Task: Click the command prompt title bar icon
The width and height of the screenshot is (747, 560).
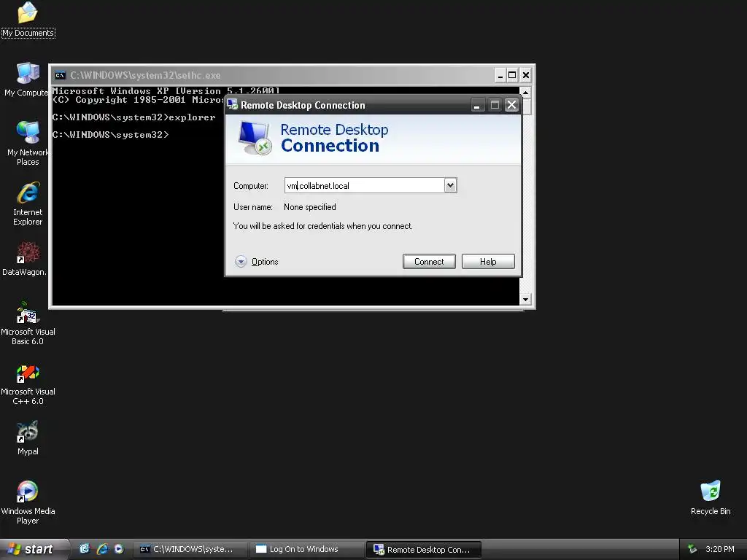Action: (60, 75)
